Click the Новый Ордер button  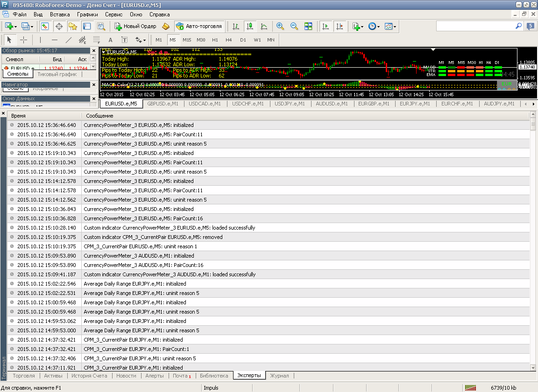coord(135,27)
